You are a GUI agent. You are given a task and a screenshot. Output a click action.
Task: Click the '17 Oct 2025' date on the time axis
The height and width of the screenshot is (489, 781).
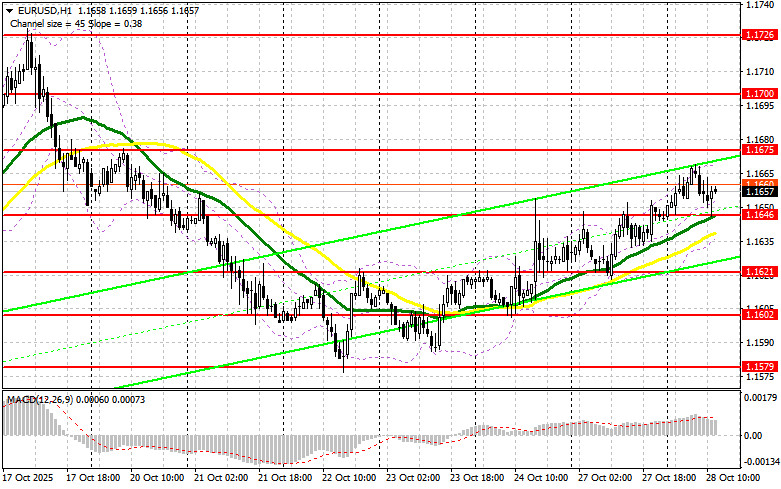[28, 478]
